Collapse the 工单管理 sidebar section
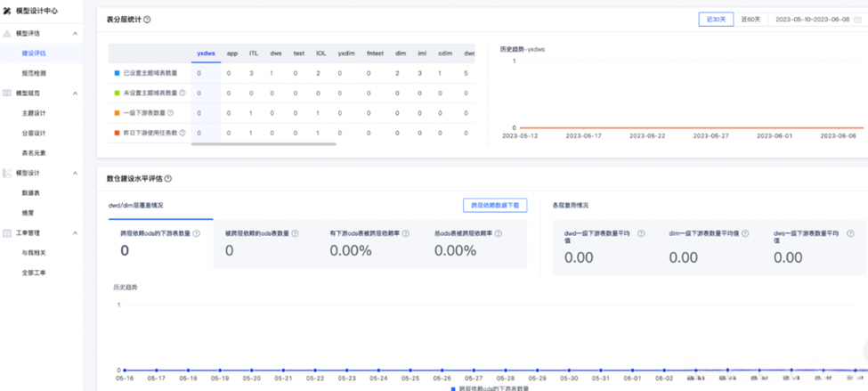Viewport: 868px width, 391px height. pos(75,232)
